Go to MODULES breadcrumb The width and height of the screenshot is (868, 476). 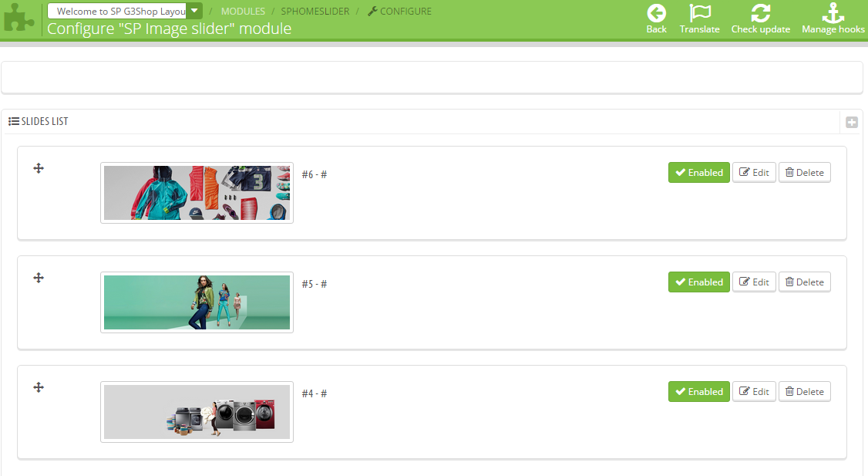point(243,11)
